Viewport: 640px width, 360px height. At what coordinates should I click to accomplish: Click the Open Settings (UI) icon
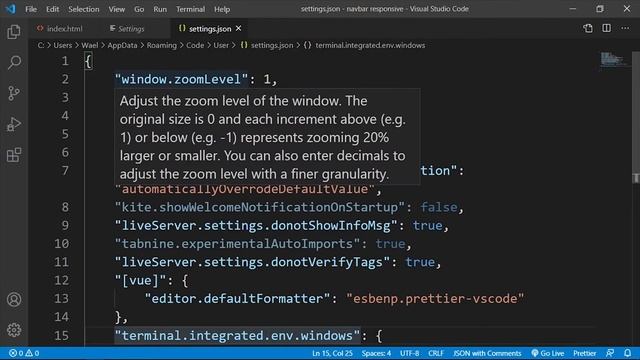pos(588,28)
